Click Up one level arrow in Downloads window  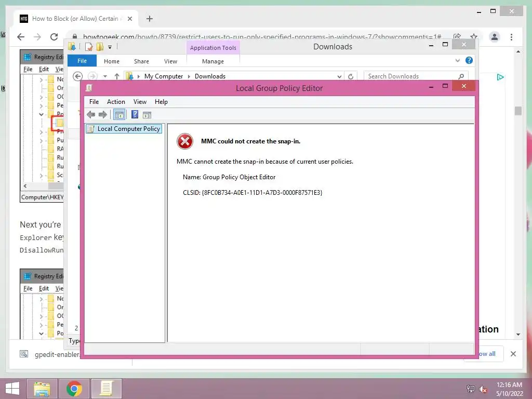(x=117, y=76)
